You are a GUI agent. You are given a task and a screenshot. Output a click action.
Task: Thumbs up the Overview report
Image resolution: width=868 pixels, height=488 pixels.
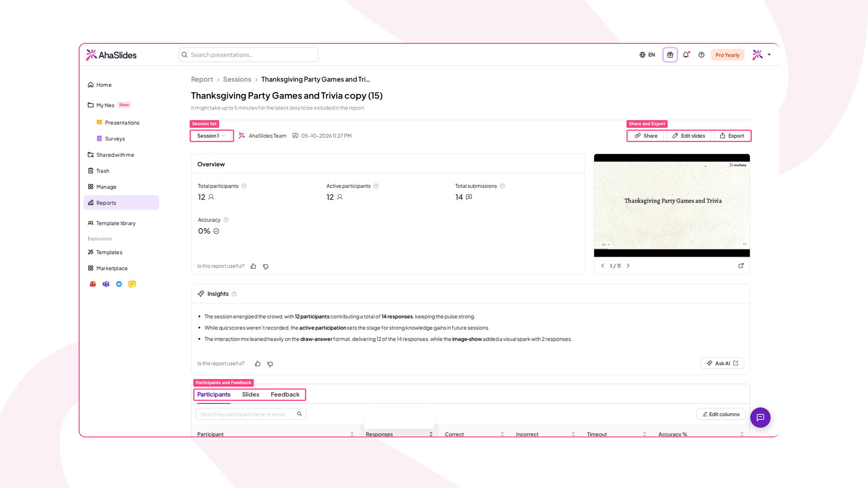(253, 266)
